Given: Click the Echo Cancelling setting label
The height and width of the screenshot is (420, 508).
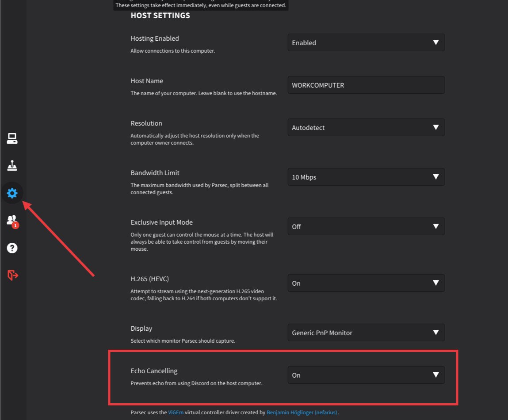Looking at the screenshot, I should [154, 371].
